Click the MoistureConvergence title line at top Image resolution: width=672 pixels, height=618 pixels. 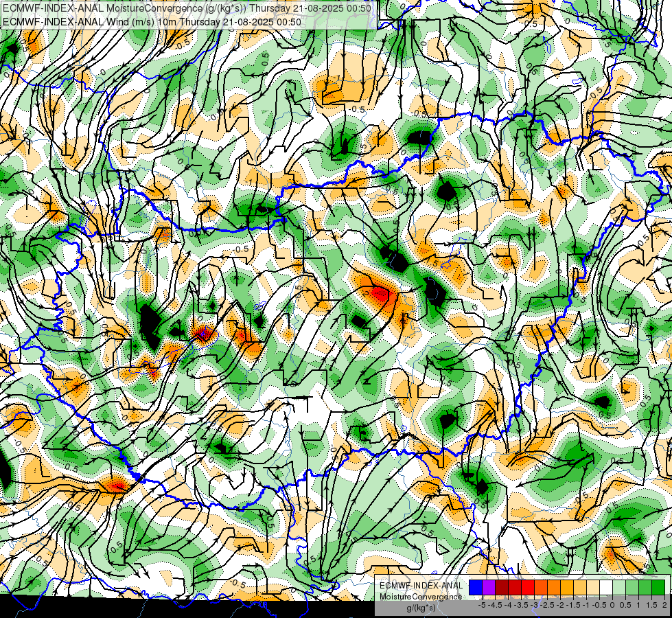(187, 8)
